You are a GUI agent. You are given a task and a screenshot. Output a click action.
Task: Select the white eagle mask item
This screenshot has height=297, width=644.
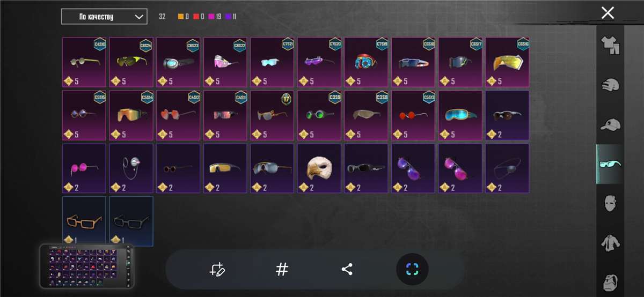[319, 168]
